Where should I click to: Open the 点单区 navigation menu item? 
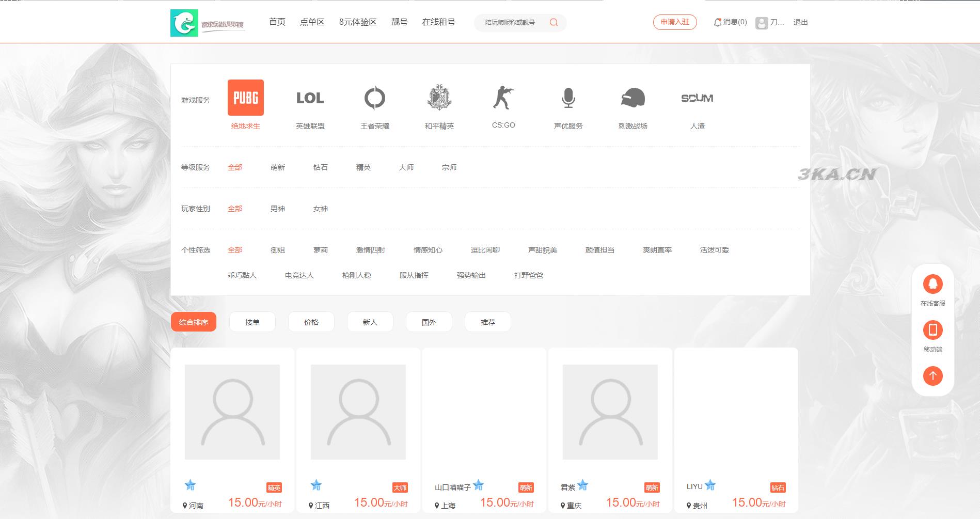312,22
